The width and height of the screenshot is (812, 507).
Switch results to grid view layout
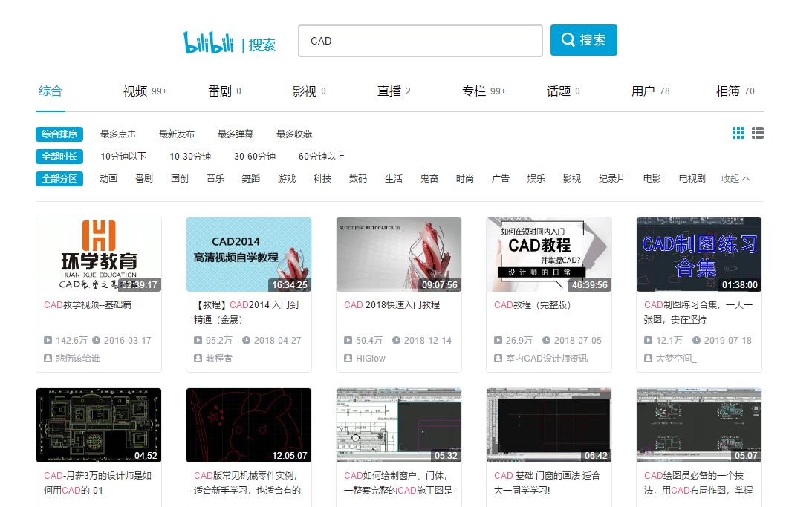738,134
